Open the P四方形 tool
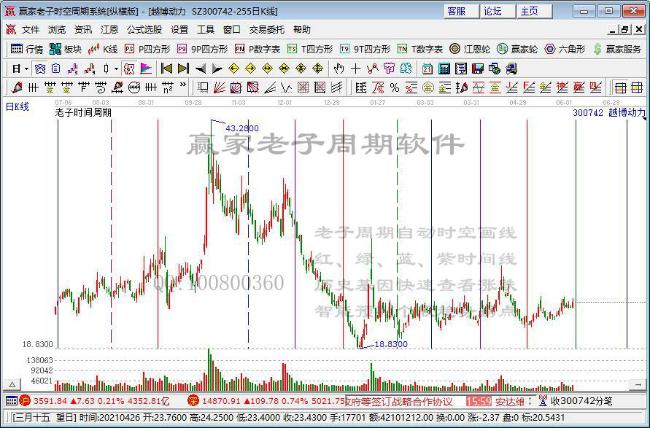The height and width of the screenshot is (428, 650). 147,49
